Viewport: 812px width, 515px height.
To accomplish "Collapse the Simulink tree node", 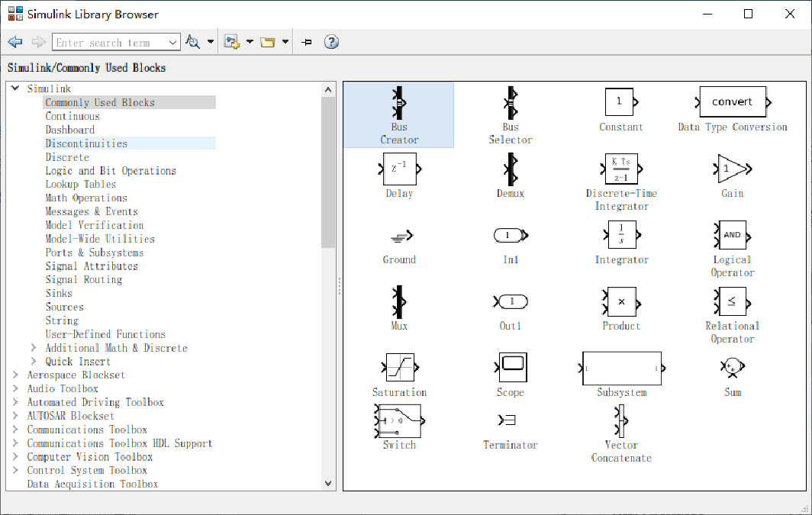I will pyautogui.click(x=16, y=89).
